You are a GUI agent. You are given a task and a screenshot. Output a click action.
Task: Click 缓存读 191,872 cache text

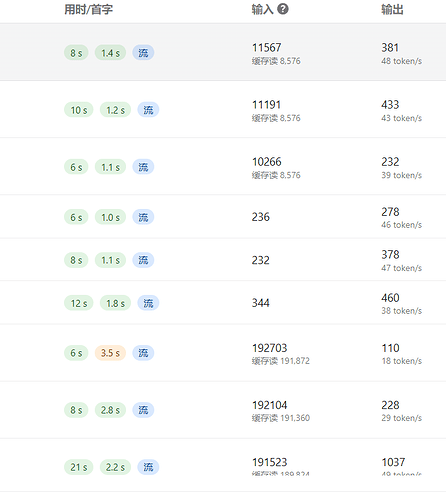click(x=281, y=361)
